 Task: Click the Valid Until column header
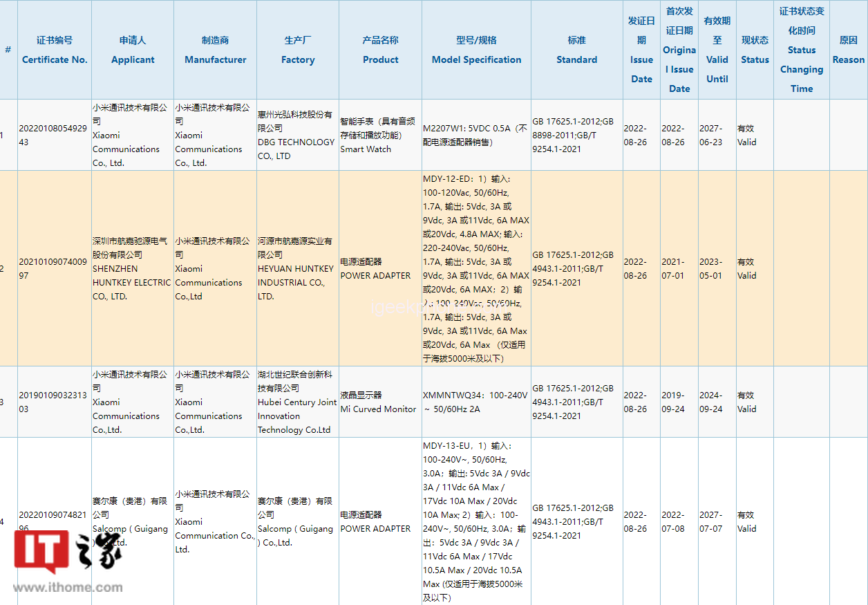[717, 50]
